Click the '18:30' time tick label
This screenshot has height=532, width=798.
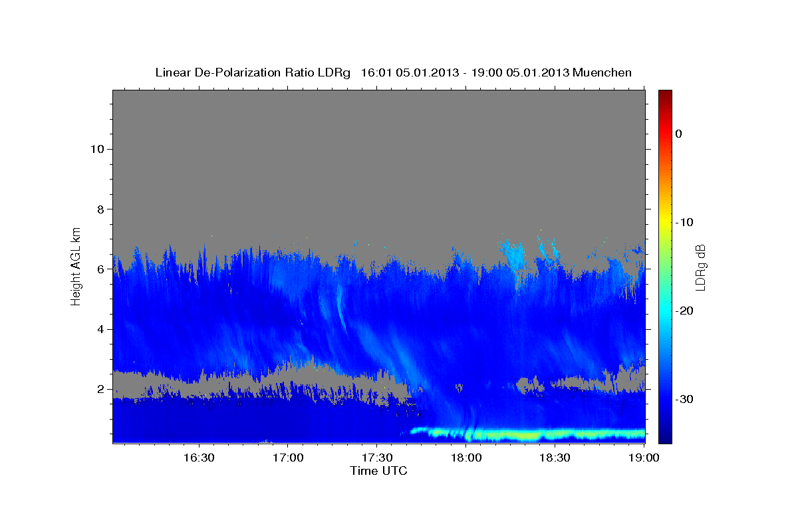[x=555, y=458]
